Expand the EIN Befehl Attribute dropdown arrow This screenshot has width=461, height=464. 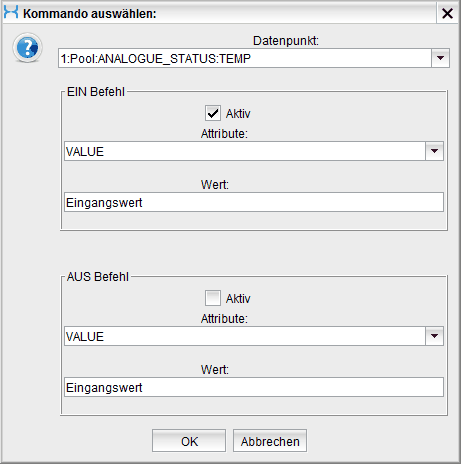point(434,151)
